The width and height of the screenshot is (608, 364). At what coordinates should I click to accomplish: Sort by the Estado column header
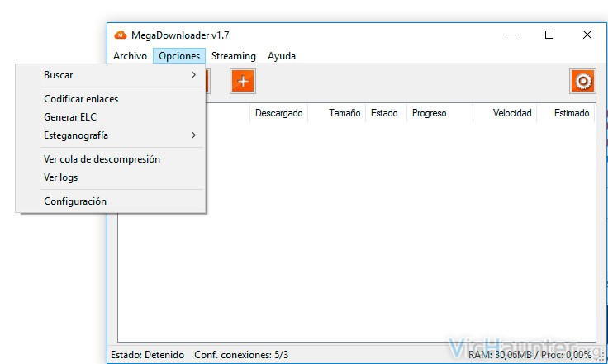point(387,113)
